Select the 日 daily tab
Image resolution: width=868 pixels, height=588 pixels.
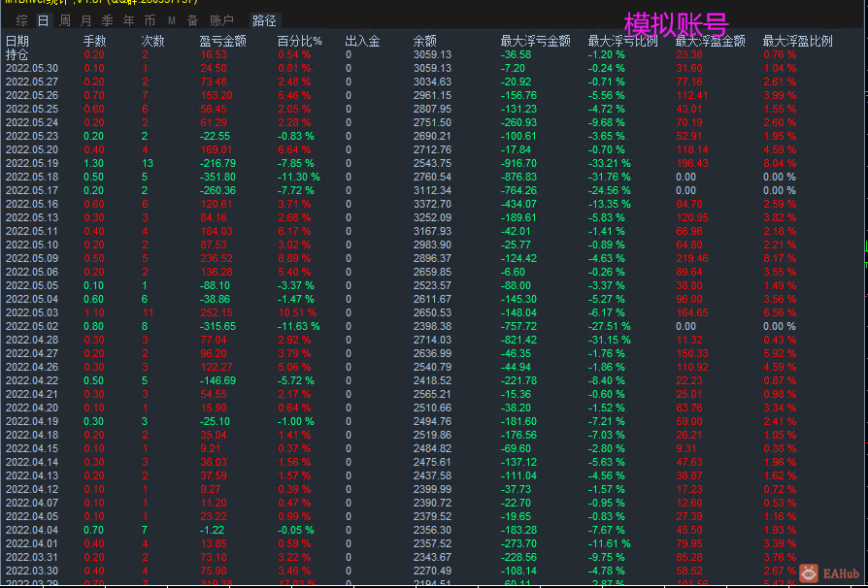click(x=43, y=20)
